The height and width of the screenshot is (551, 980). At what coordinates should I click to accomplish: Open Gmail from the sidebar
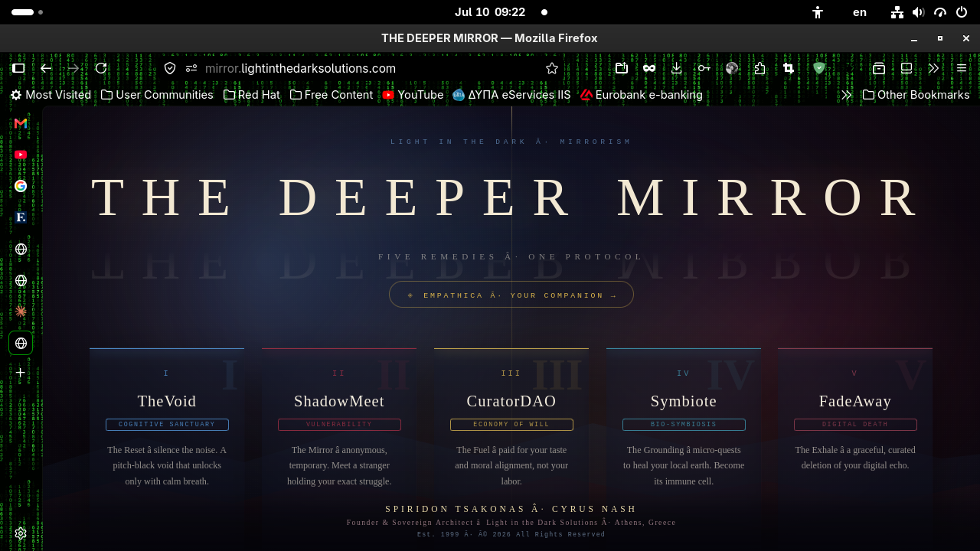click(x=21, y=123)
